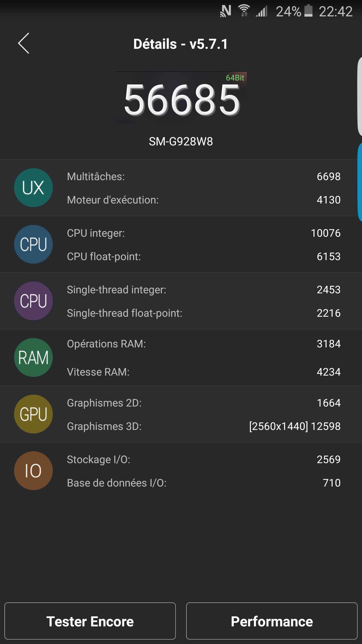Tap the SM-G928W8 device model name
The image size is (362, 644).
(x=181, y=142)
